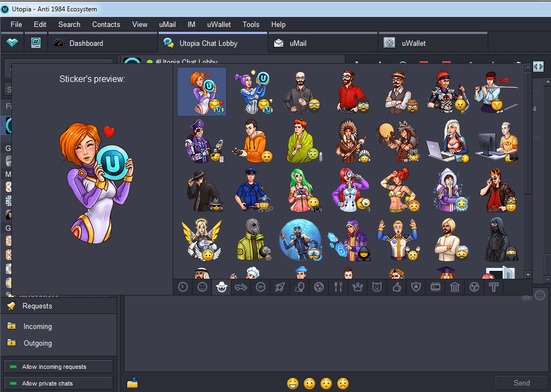Toggle Allow incoming requests
Viewport: 551px width, 392px height.
coord(59,367)
